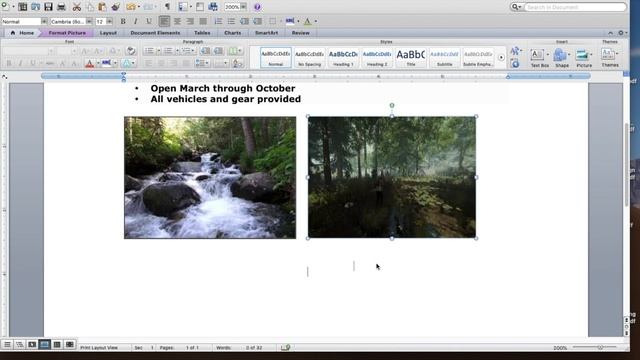Open the Review ribbon tab
The width and height of the screenshot is (640, 360).
point(300,33)
